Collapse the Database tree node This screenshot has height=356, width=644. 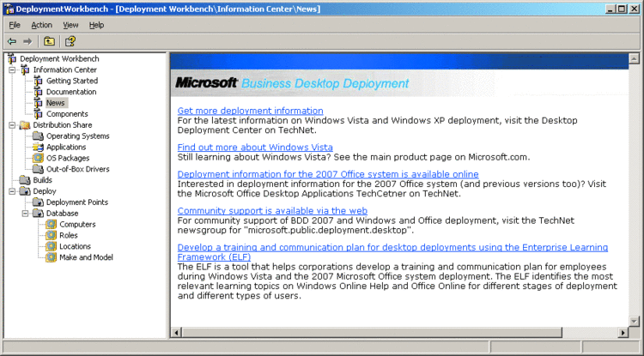point(25,214)
